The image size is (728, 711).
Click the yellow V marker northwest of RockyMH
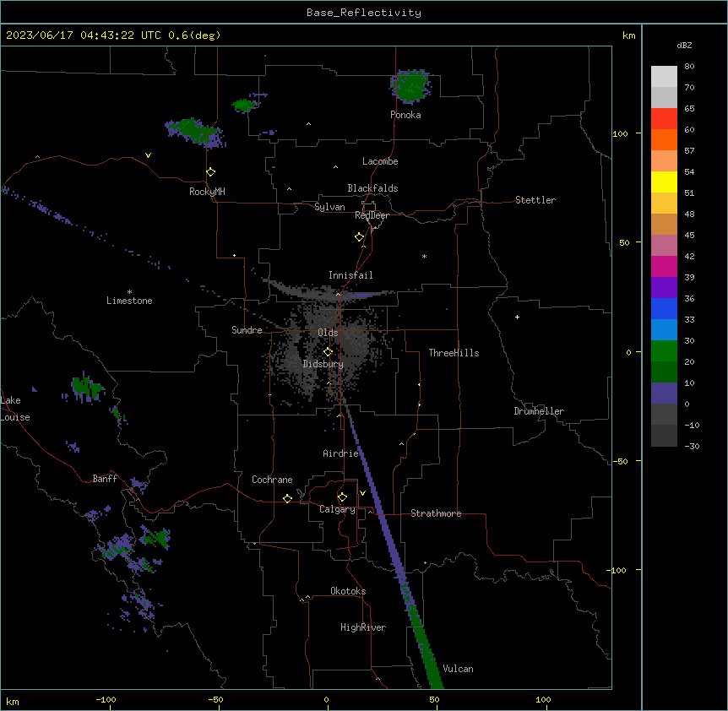coord(148,155)
